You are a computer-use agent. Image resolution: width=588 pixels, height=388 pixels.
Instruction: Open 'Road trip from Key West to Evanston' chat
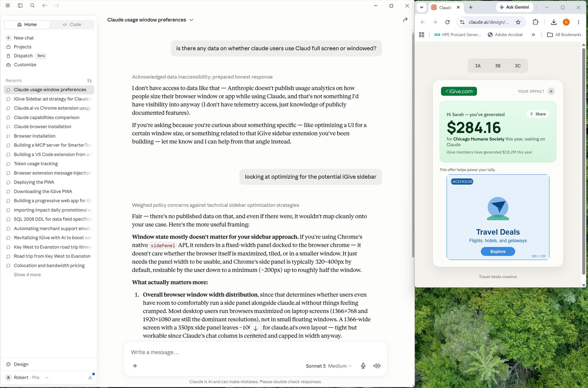(49, 256)
